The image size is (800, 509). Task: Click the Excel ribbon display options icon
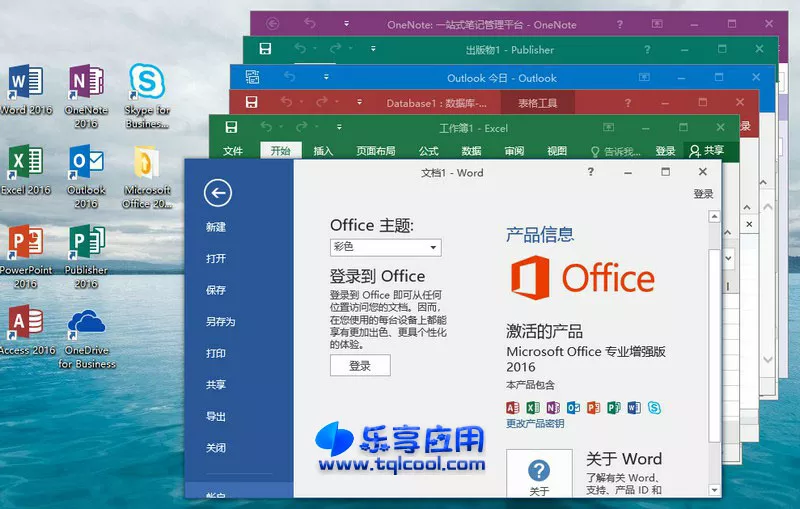click(x=608, y=127)
